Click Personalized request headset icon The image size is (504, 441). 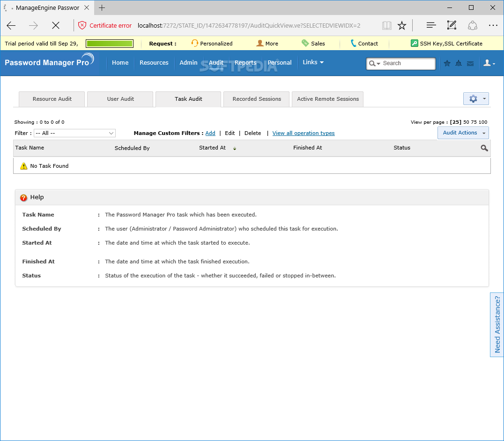[x=194, y=43]
